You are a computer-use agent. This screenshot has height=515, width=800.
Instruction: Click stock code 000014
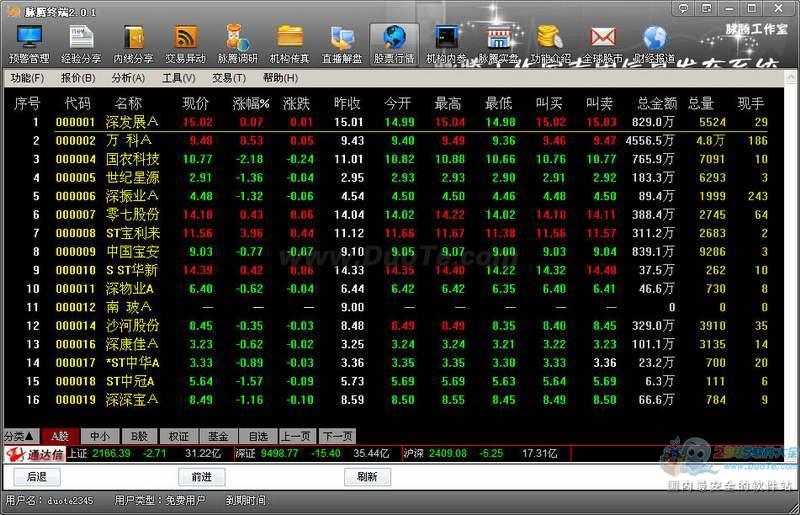tap(76, 326)
